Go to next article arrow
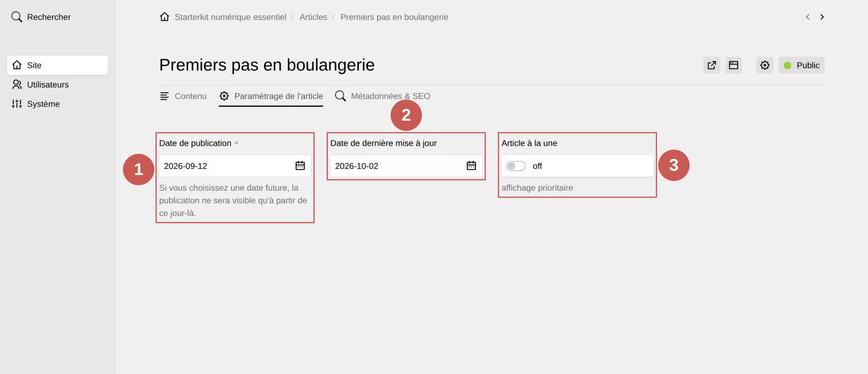This screenshot has height=374, width=868. [x=822, y=17]
